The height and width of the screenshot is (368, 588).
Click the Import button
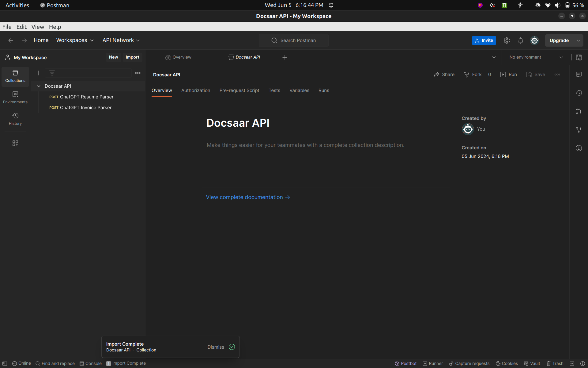pyautogui.click(x=132, y=57)
